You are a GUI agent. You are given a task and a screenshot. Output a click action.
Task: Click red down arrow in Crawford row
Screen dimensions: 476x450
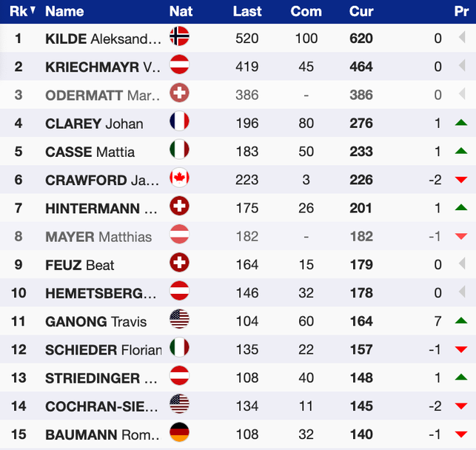tap(461, 180)
